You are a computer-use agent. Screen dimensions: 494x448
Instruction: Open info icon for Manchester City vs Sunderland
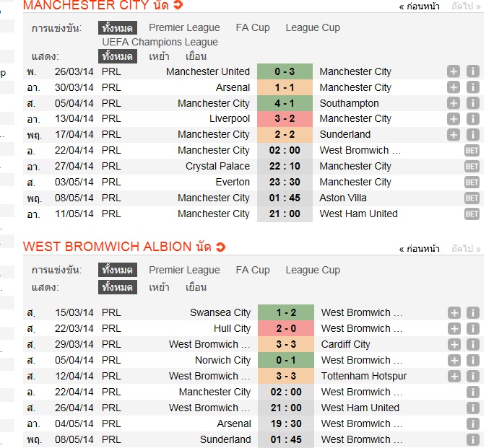(472, 135)
